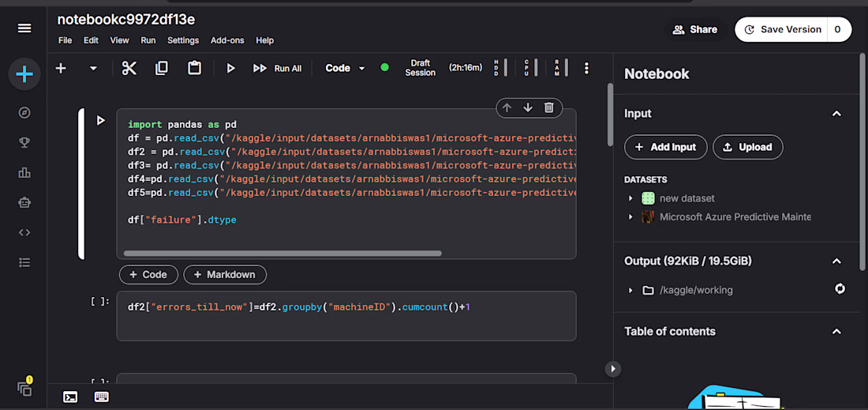This screenshot has width=868, height=410.
Task: Click the errors_till_now code cell
Action: (x=346, y=316)
